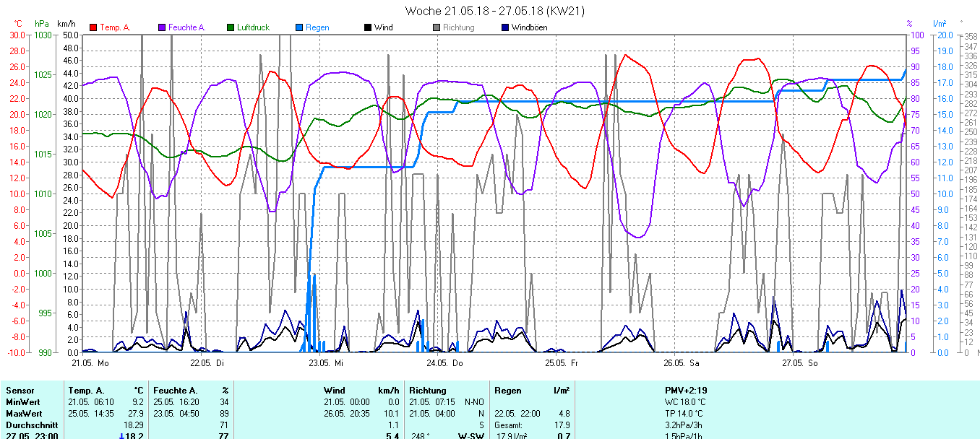This screenshot has height=439, width=980.
Task: Select the 22.05. Di date label
Action: tap(207, 362)
